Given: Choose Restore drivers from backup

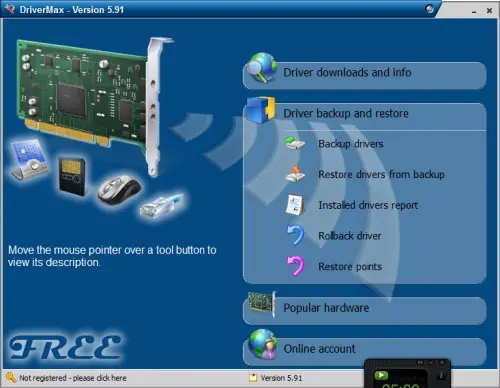Looking at the screenshot, I should [381, 175].
